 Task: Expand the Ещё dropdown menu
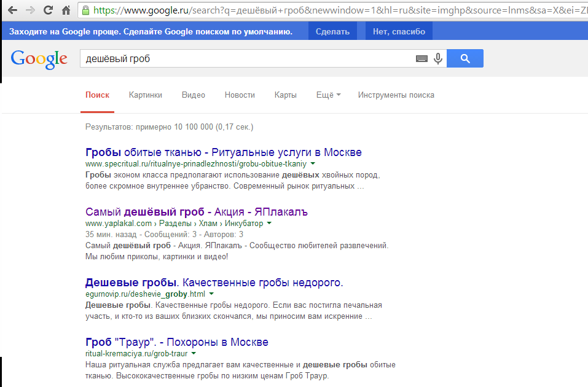coord(329,95)
